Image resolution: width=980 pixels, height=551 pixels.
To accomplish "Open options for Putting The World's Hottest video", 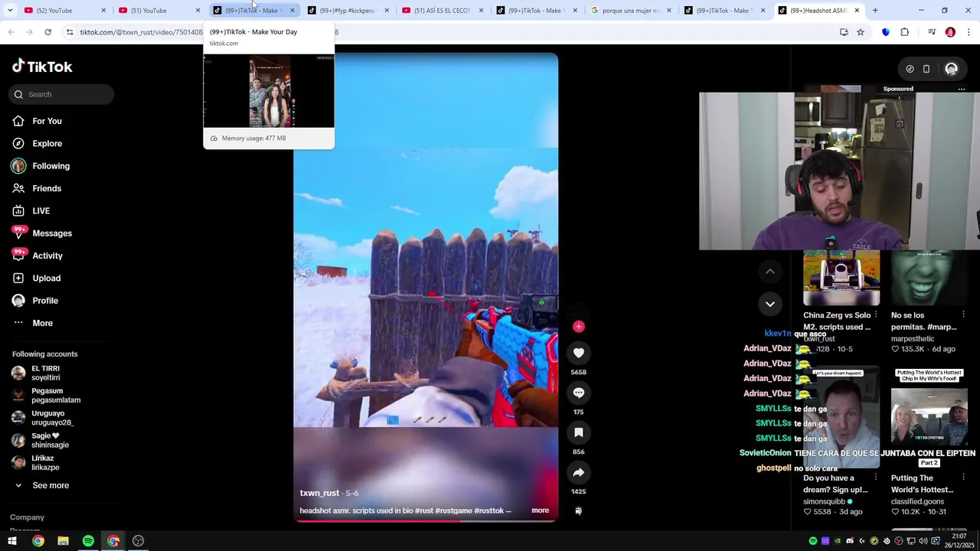I will 963,478.
